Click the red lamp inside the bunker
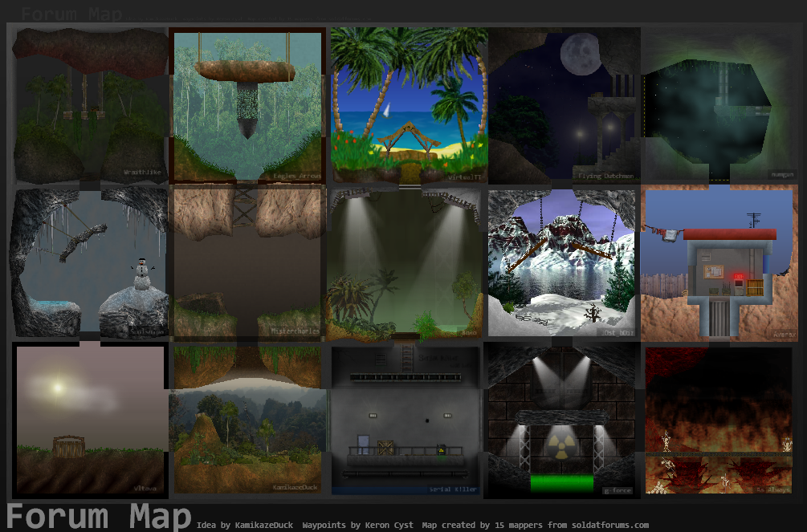This screenshot has height=532, width=807. (738, 278)
